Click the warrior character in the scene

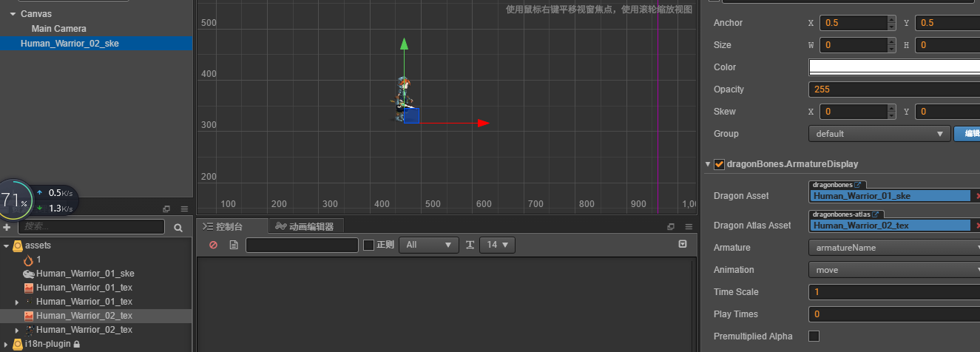tap(402, 98)
